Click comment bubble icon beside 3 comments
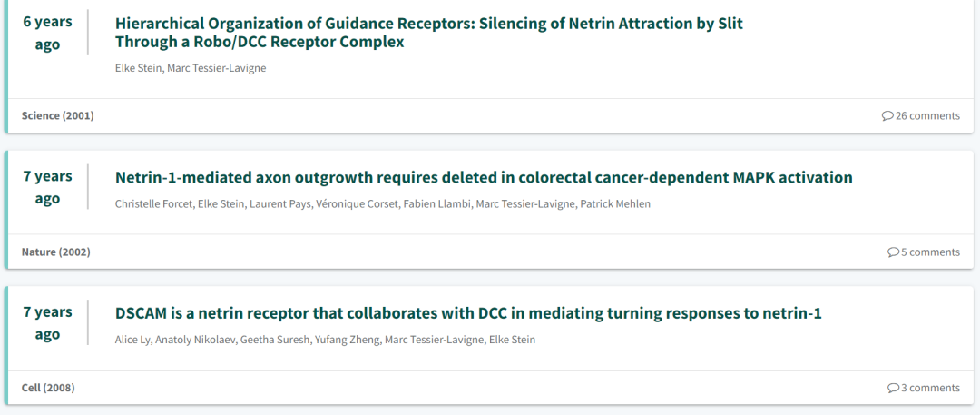Viewport: 980px width, 415px height. tap(893, 388)
